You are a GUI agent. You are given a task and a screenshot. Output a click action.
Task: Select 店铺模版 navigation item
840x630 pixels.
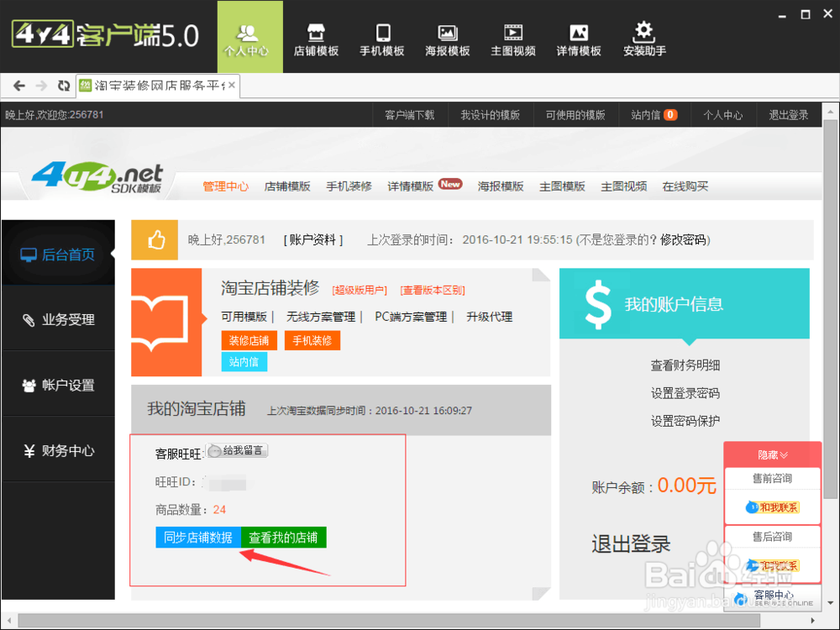point(287,186)
